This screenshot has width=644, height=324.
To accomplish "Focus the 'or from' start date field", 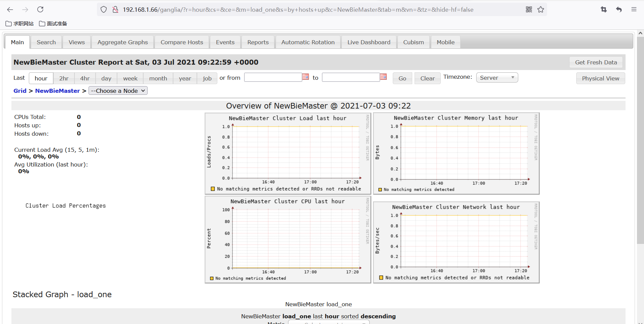I will [x=273, y=77].
